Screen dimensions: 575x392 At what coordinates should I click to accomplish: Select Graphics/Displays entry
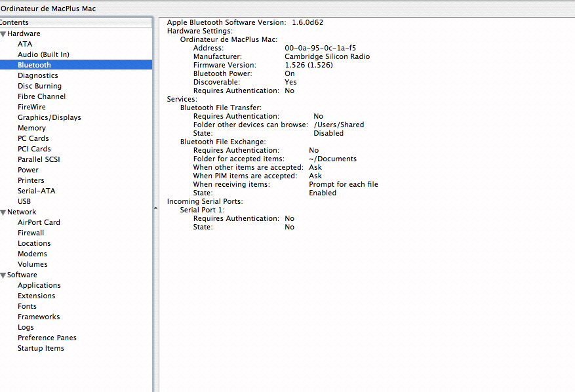tap(50, 117)
